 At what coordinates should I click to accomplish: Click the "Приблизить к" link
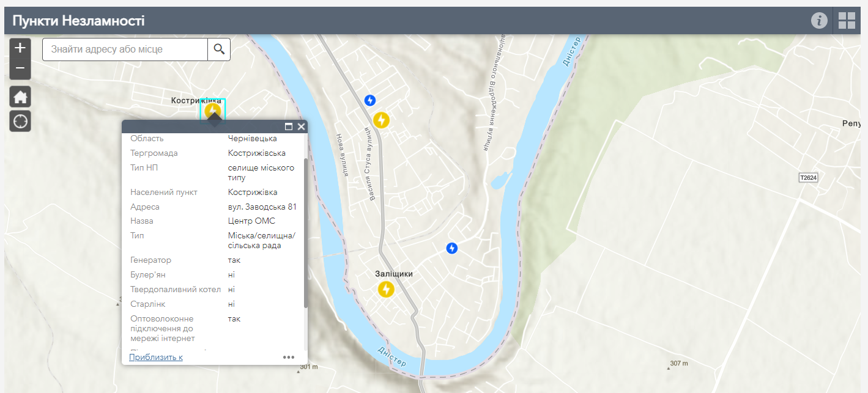coord(156,358)
